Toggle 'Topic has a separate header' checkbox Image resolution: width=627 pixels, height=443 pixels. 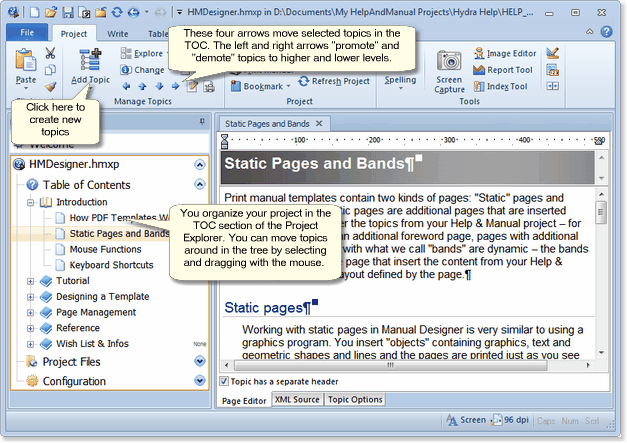click(224, 381)
